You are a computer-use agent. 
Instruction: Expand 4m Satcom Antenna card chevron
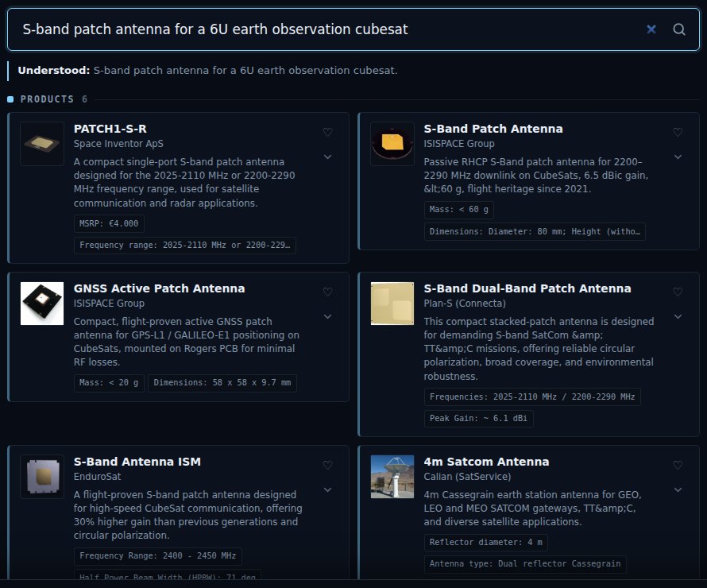pyautogui.click(x=678, y=489)
